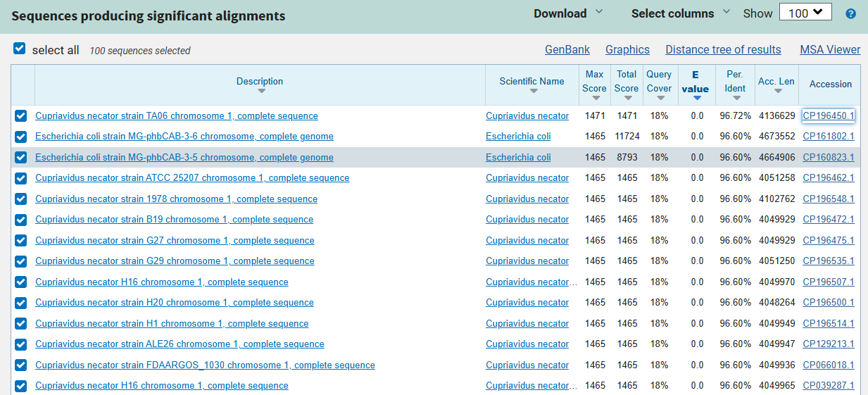
Task: Open the blue help question mark icon
Action: (x=850, y=13)
